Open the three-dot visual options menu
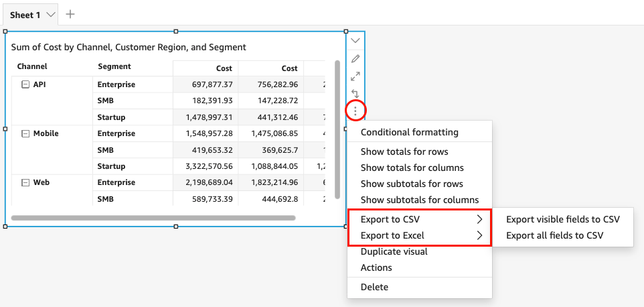Screen dimensions: 644x307 coord(355,110)
